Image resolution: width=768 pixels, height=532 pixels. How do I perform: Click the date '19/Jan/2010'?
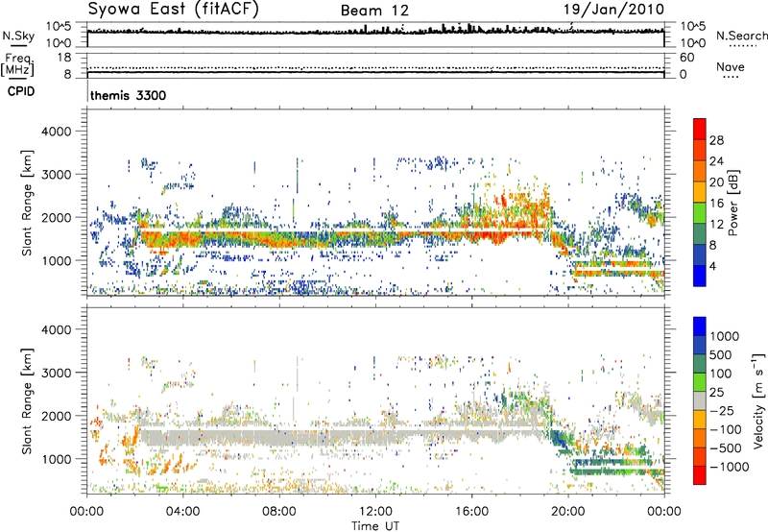[613, 10]
